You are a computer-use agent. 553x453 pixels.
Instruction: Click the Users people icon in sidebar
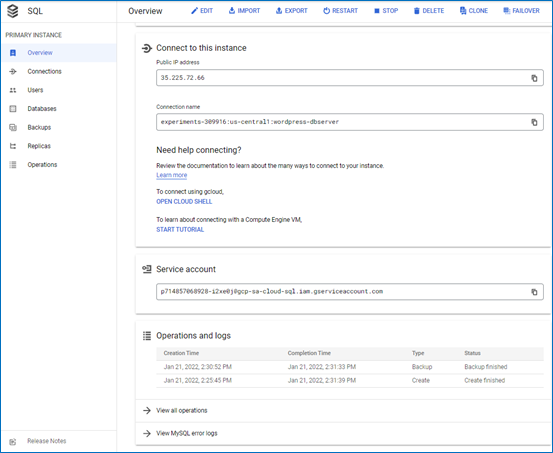tap(13, 90)
